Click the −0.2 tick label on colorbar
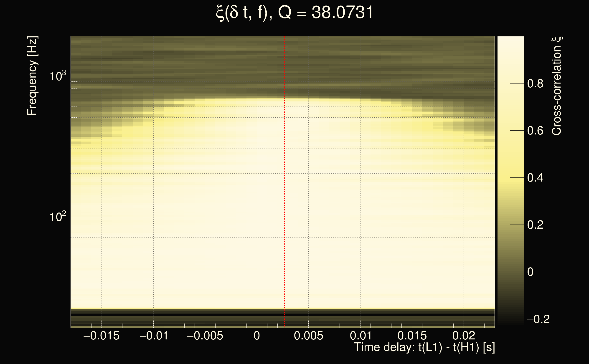589x364 pixels. [538, 319]
